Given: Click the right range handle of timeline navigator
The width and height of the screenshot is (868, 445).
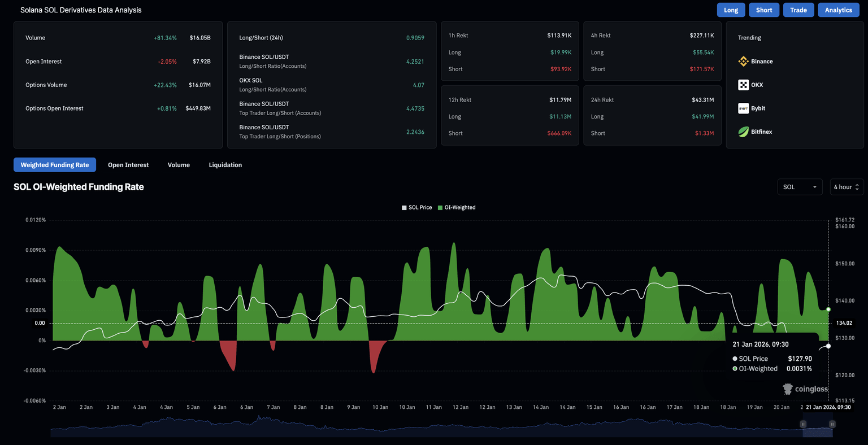Looking at the screenshot, I should tap(832, 424).
